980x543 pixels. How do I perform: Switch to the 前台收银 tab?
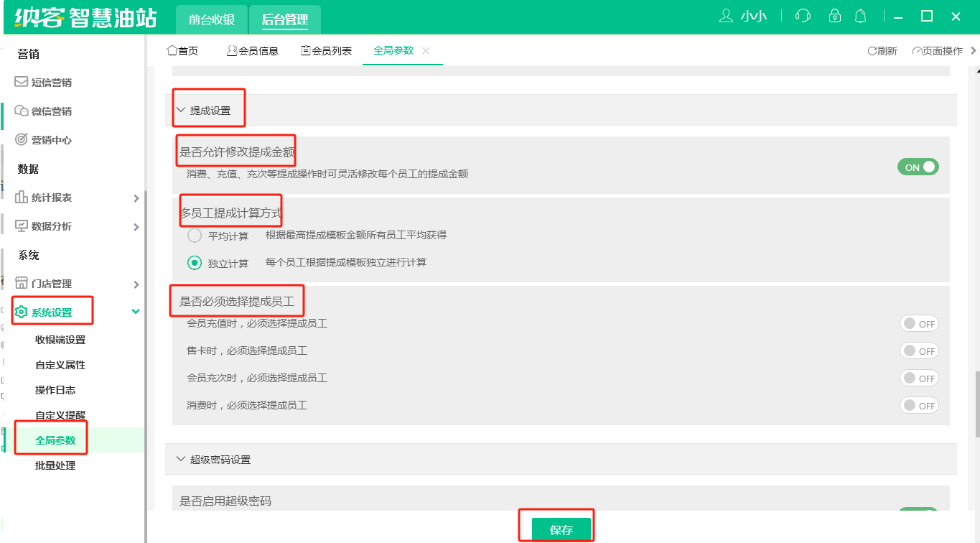pos(212,19)
